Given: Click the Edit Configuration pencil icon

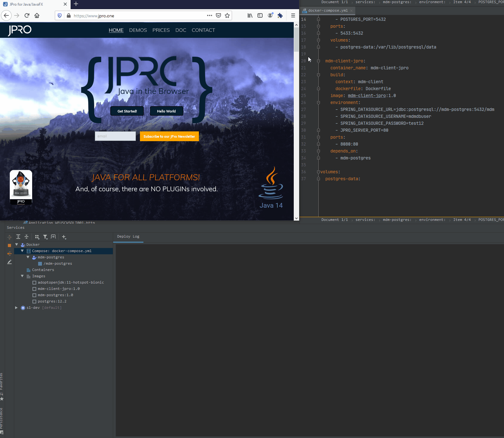Looking at the screenshot, I should click(x=9, y=262).
